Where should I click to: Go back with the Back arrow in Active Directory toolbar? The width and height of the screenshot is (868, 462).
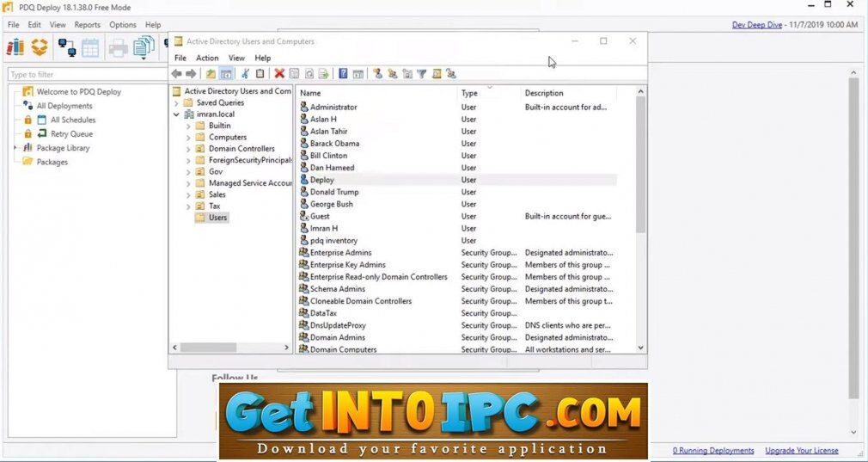(176, 74)
